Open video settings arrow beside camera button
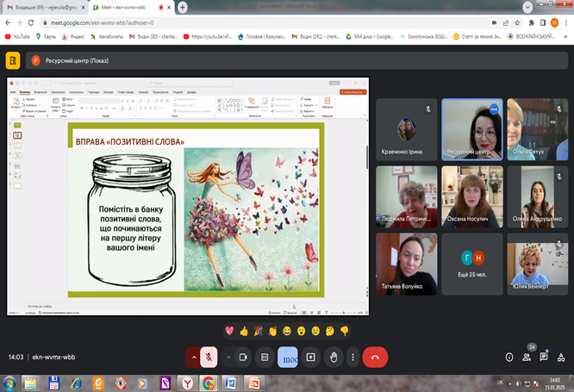The width and height of the screenshot is (574, 392). coord(228,358)
